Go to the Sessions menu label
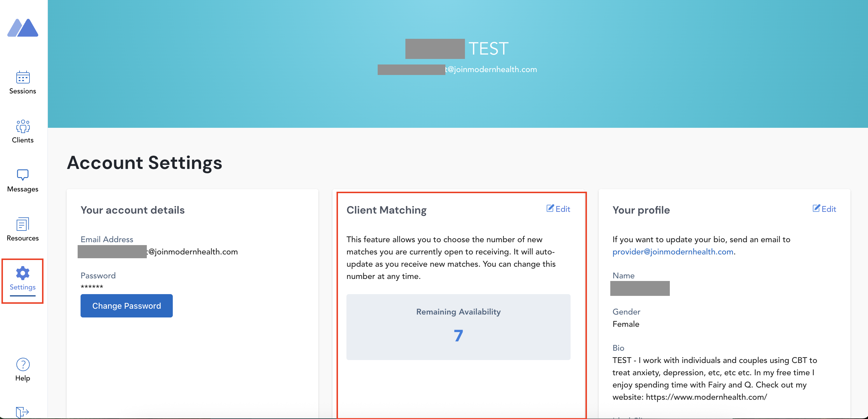Image resolution: width=868 pixels, height=419 pixels. pos(22,91)
